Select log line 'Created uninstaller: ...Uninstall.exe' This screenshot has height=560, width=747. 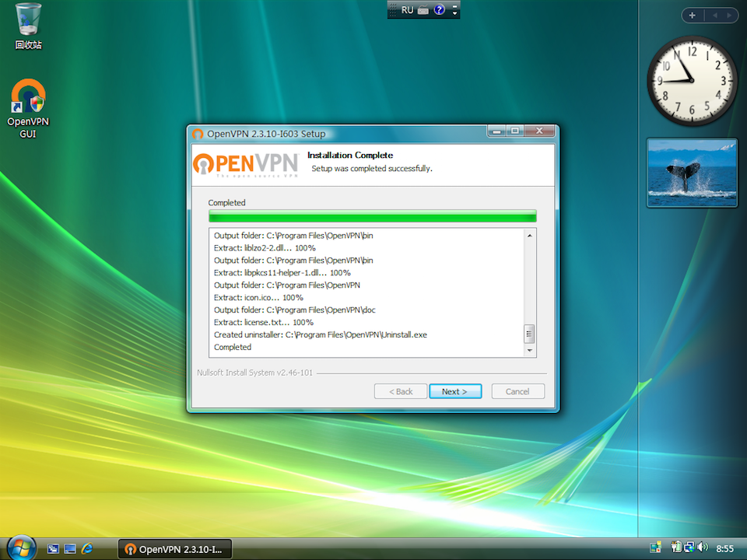[x=320, y=334]
